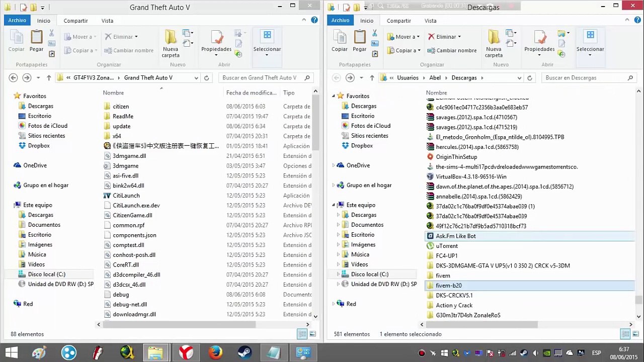Screen dimensions: 644x362
Task: Open Paint from the taskbar
Action: coord(39,352)
